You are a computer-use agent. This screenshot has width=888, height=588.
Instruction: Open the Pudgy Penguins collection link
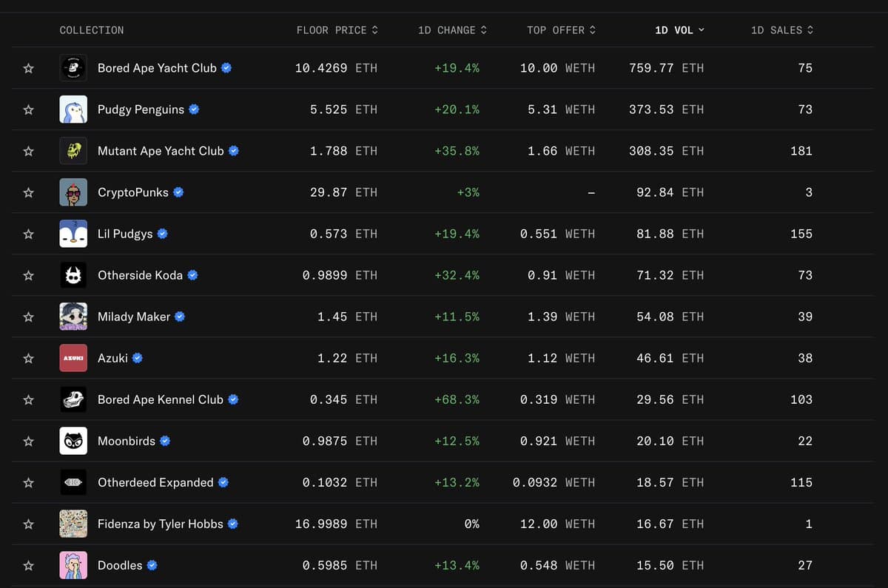141,109
